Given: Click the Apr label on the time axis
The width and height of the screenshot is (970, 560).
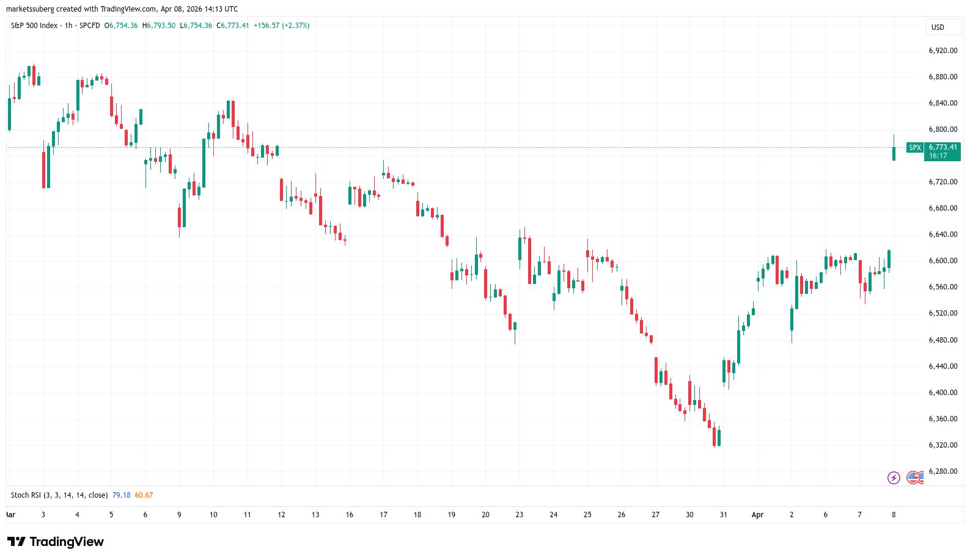Looking at the screenshot, I should [x=757, y=515].
